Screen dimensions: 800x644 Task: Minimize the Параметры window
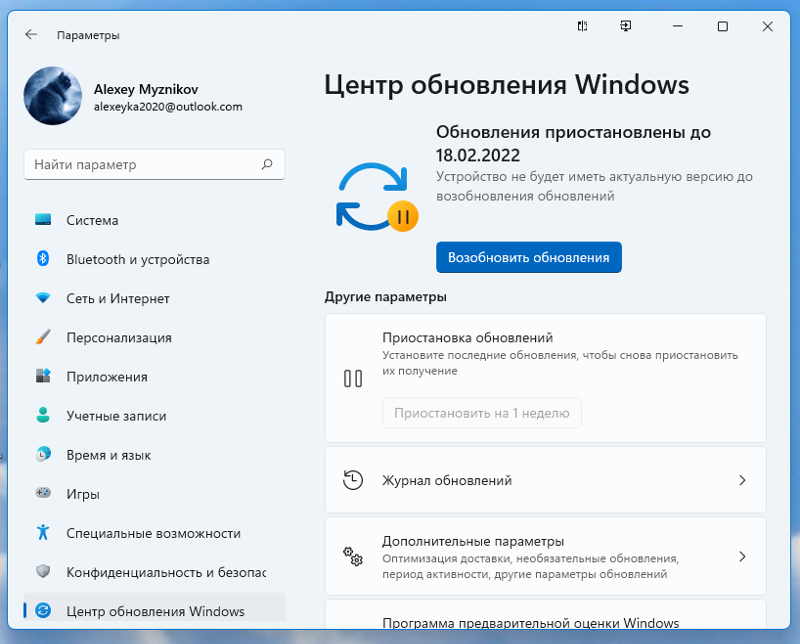coord(678,26)
